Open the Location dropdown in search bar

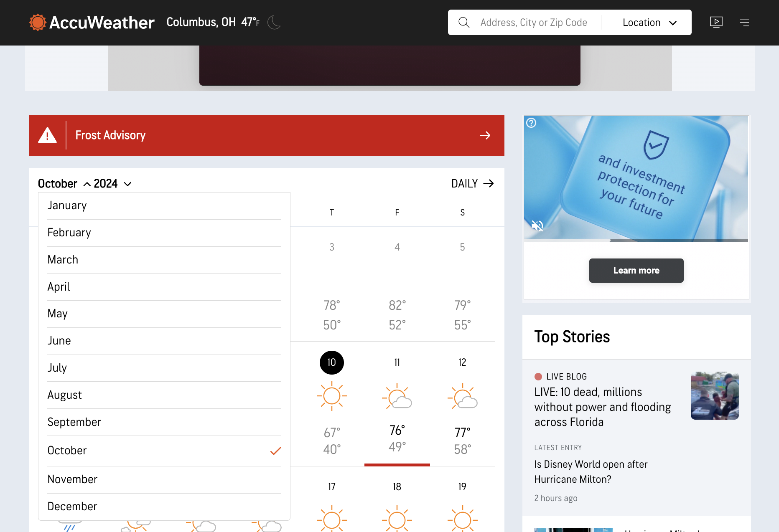tap(649, 23)
